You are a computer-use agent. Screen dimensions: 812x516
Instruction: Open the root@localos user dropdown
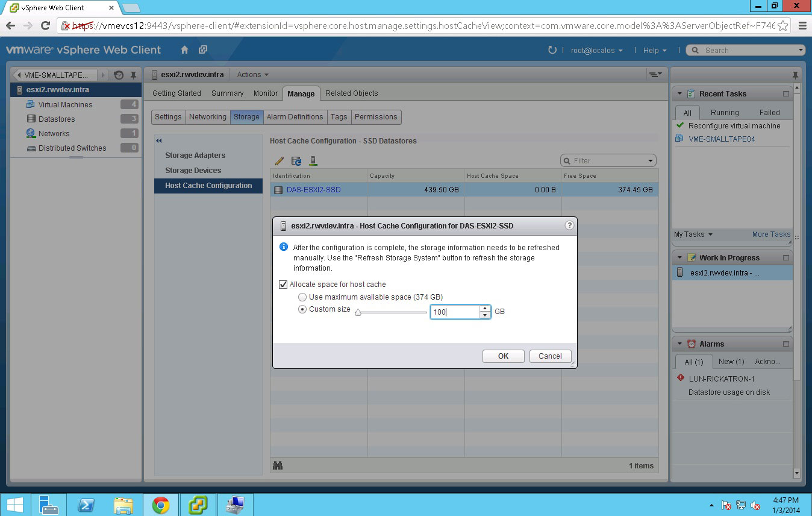coord(597,51)
